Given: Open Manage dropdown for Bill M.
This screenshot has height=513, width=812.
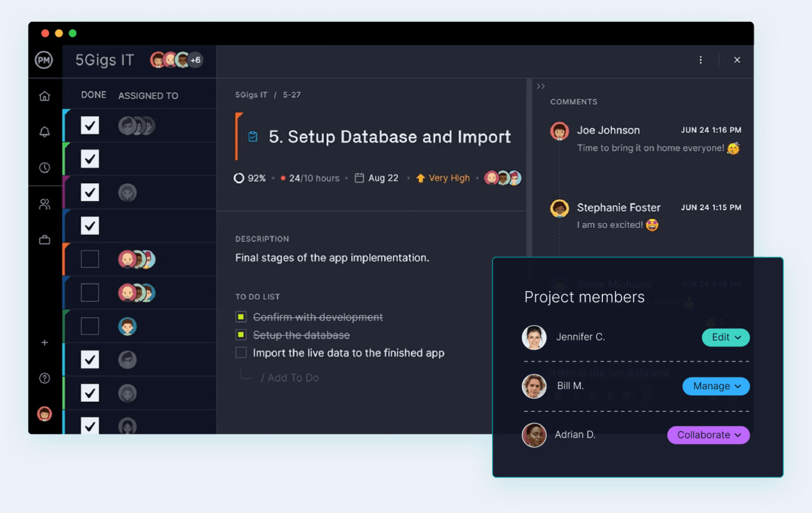Looking at the screenshot, I should pos(716,386).
